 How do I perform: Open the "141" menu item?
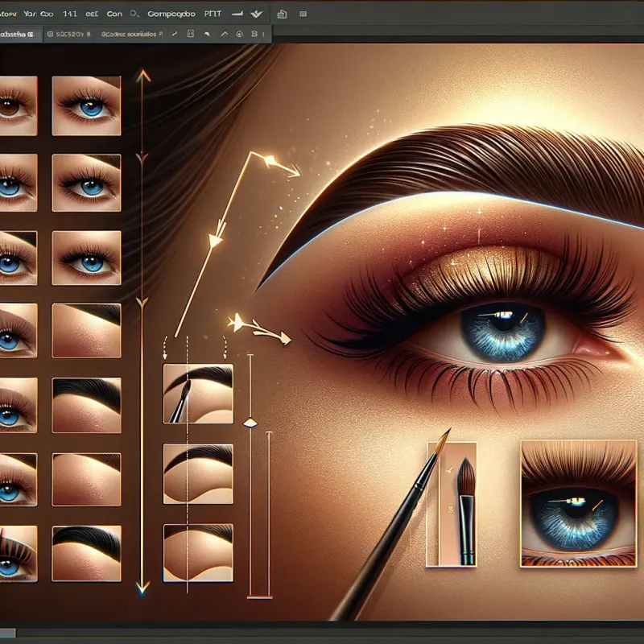70,14
